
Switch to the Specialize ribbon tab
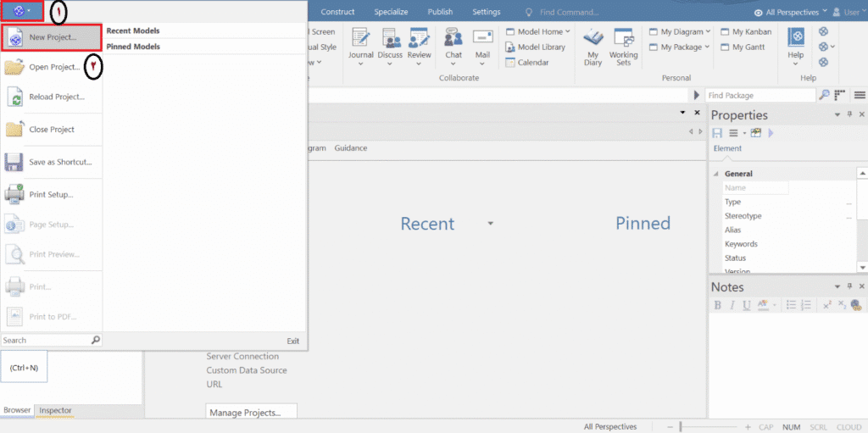pos(391,12)
